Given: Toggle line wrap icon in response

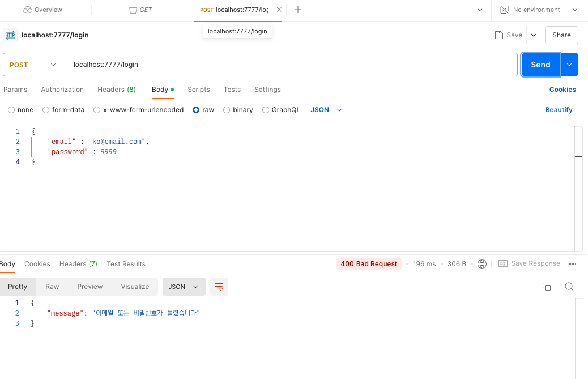Looking at the screenshot, I should coord(219,287).
